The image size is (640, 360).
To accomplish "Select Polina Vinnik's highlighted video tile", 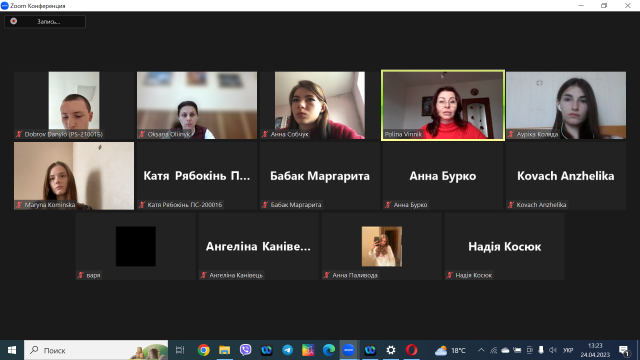I will [443, 105].
